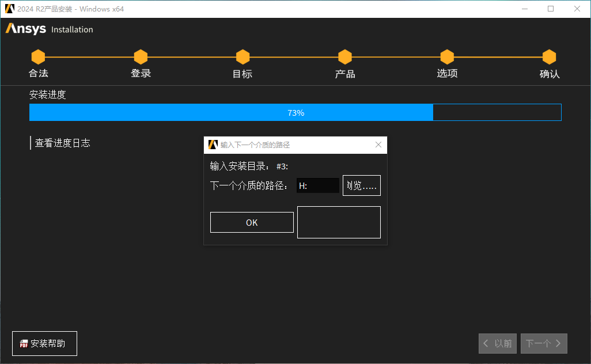Select the 目标 step hexagon icon

point(243,56)
